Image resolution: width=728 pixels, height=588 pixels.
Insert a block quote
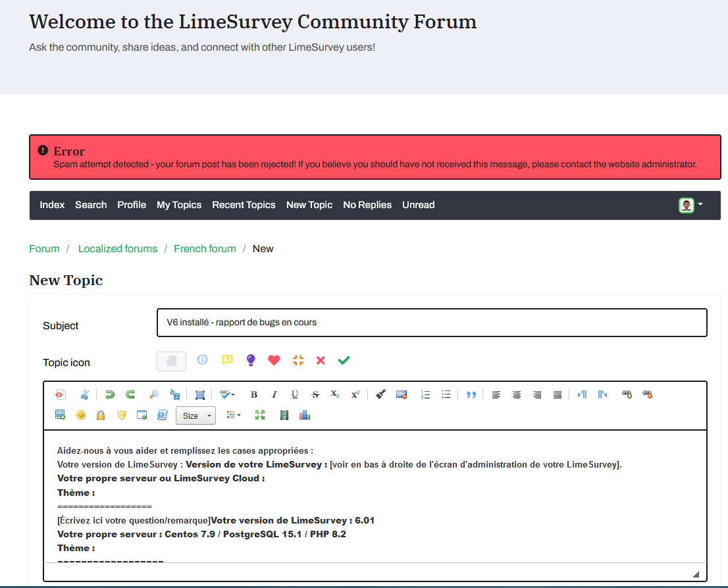pos(471,394)
